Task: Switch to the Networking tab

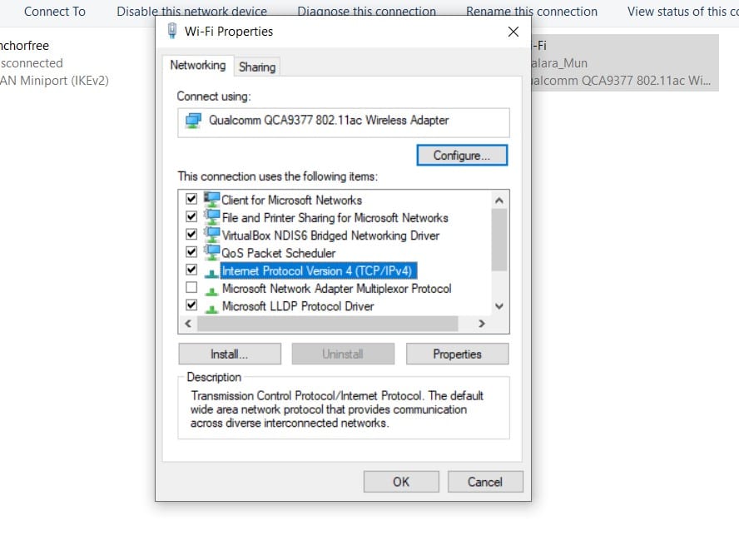Action: tap(197, 65)
